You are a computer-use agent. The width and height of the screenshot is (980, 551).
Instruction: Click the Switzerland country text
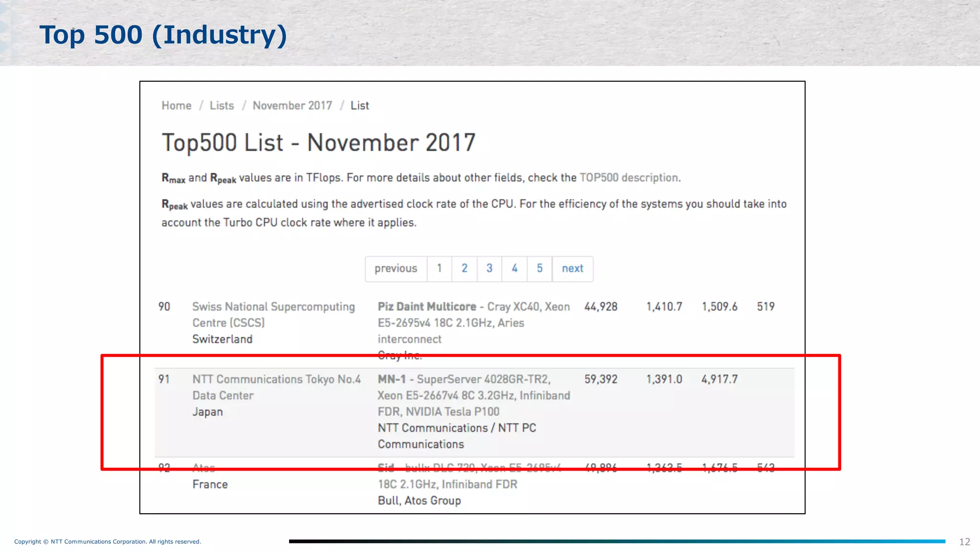tap(223, 339)
